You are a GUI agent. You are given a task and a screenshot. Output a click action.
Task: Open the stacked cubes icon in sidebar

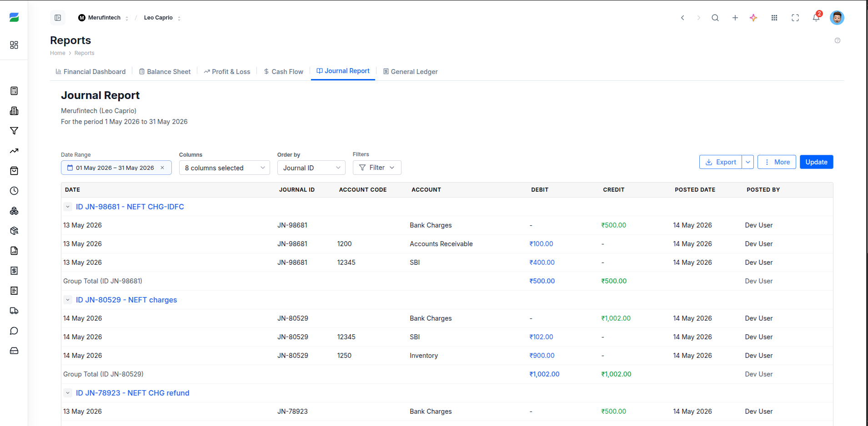click(14, 211)
